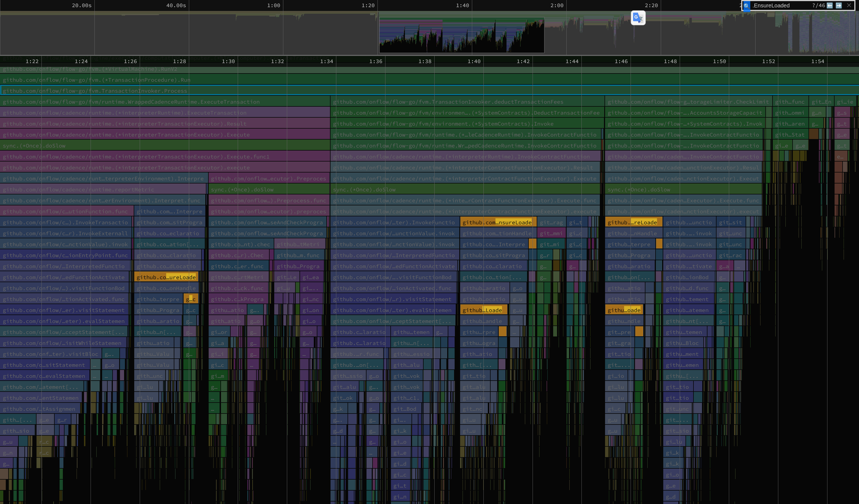Select WrappedCadenceRuntime.ExecuteTransaction frame
This screenshot has height=504, width=859.
tap(131, 102)
